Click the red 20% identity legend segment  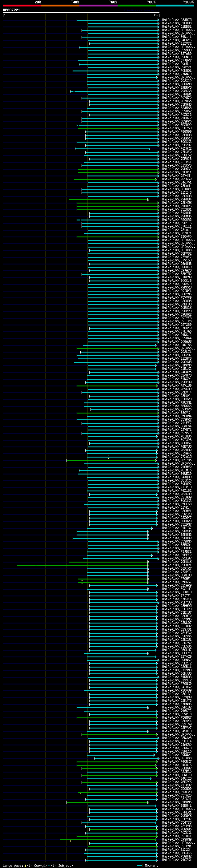[22, 6]
